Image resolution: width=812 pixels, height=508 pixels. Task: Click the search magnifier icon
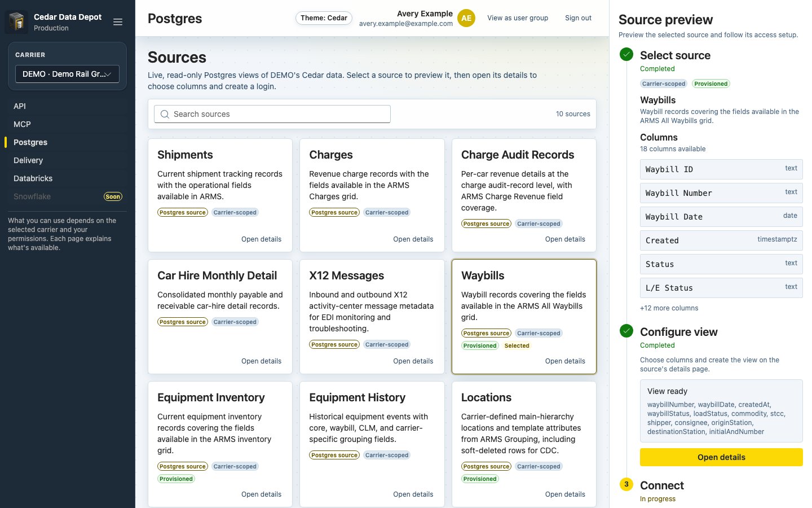(x=165, y=114)
